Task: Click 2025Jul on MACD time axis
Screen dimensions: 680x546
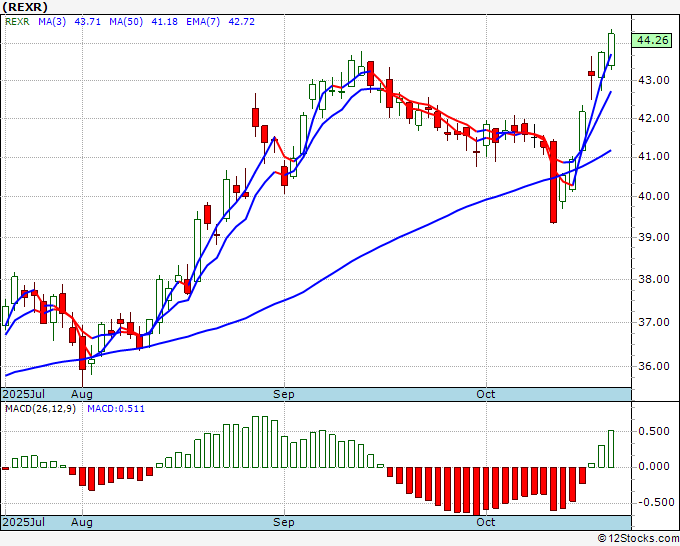Action: coord(23,522)
